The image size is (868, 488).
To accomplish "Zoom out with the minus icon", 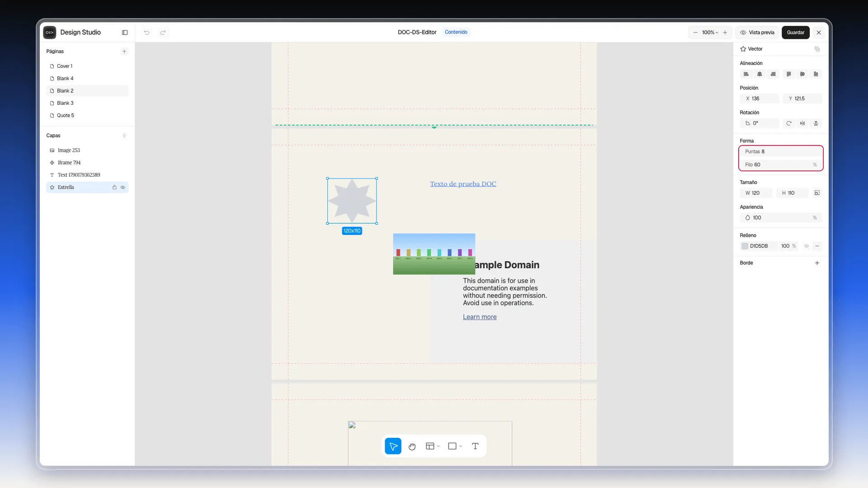I will click(695, 33).
